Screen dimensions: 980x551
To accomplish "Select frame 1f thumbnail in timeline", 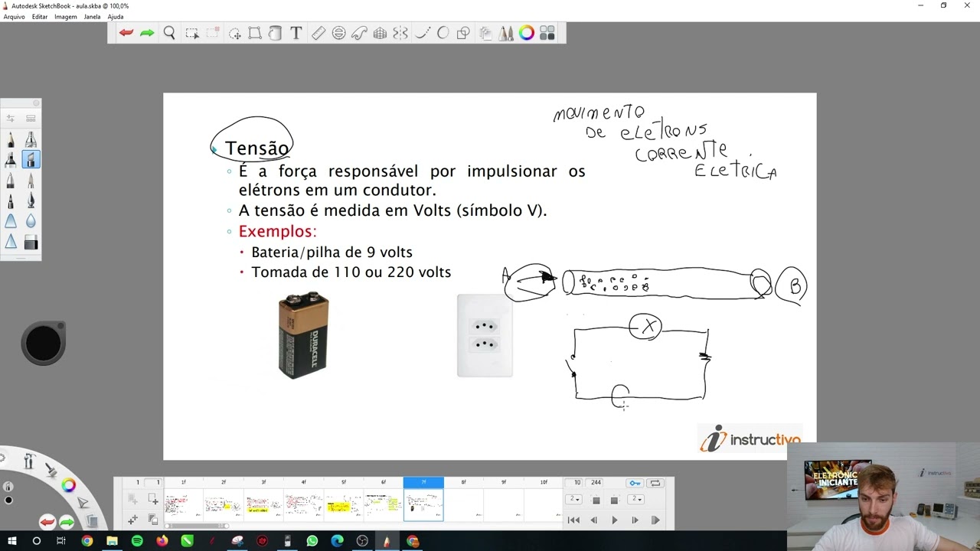I will click(x=183, y=505).
